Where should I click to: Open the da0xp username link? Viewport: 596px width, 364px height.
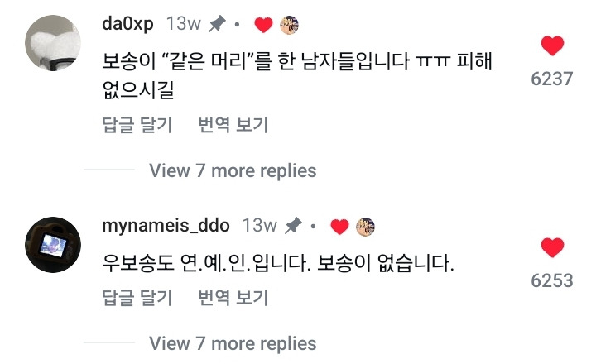(129, 24)
